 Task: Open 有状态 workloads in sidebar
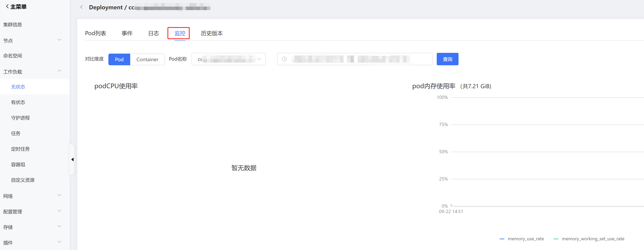tap(18, 102)
